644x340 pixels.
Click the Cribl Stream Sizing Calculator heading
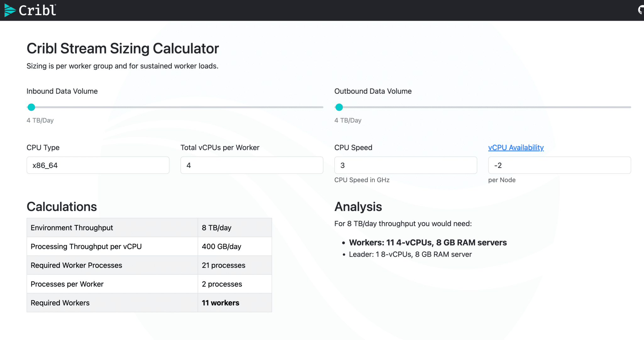[x=123, y=49]
